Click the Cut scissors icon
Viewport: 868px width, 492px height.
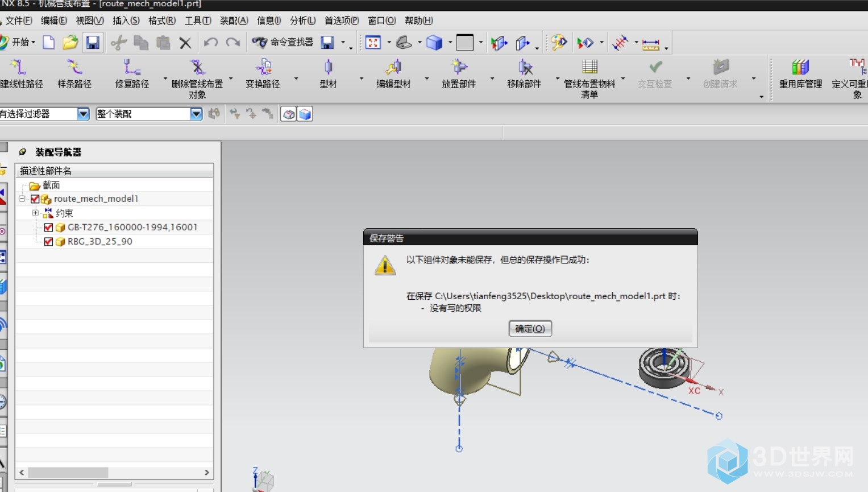[119, 43]
